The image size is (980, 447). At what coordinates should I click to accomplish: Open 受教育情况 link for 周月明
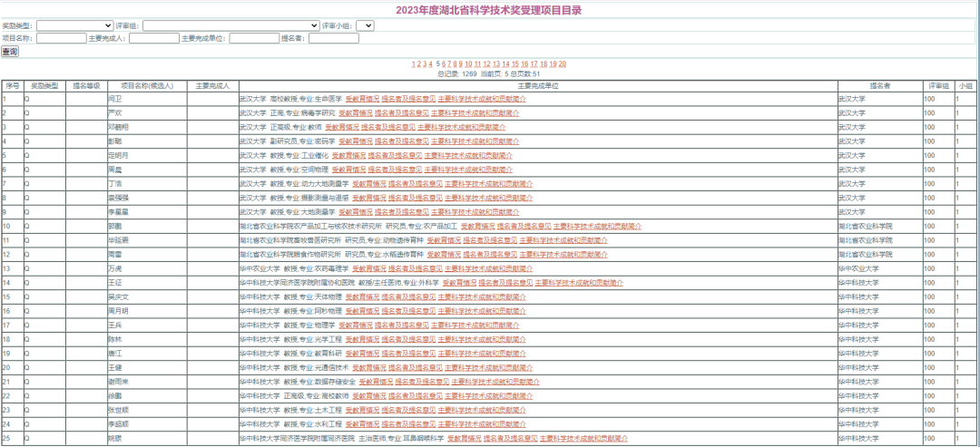coord(362,311)
